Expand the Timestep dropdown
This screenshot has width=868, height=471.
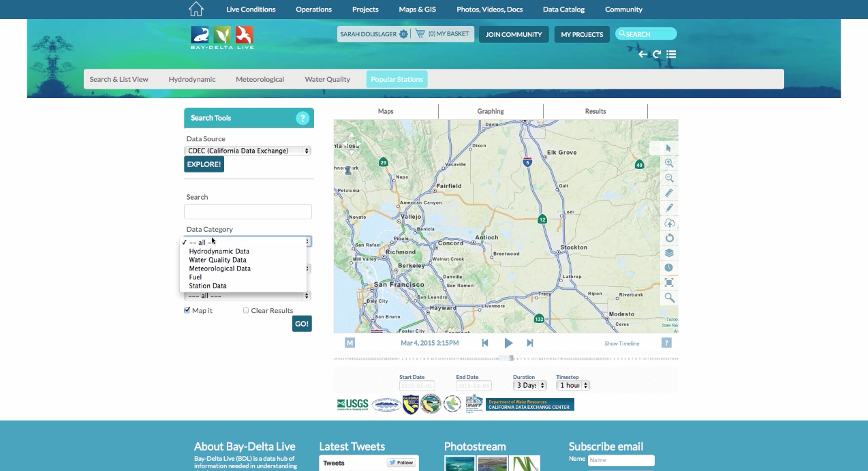click(572, 386)
